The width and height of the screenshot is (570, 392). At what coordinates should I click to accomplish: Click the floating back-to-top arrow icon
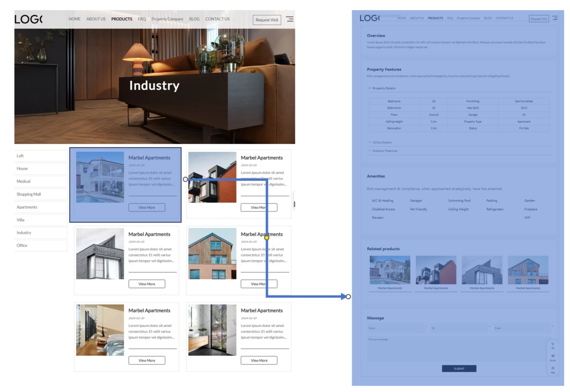[553, 369]
